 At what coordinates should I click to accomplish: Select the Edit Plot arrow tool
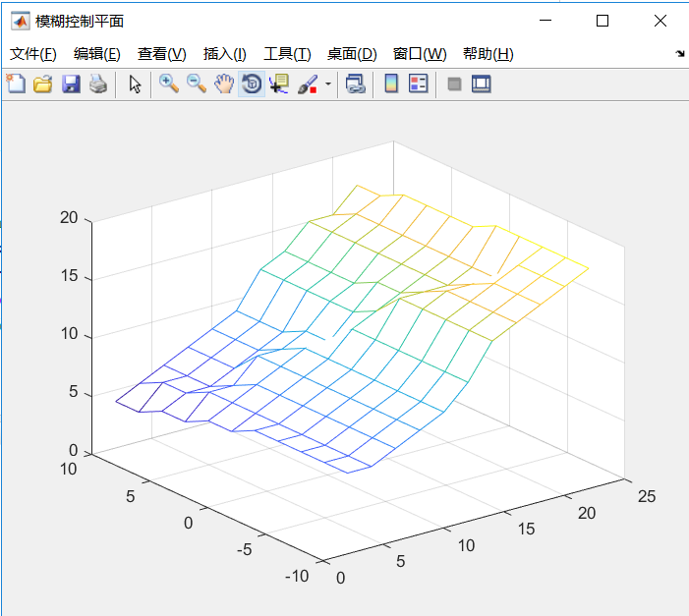click(x=135, y=84)
